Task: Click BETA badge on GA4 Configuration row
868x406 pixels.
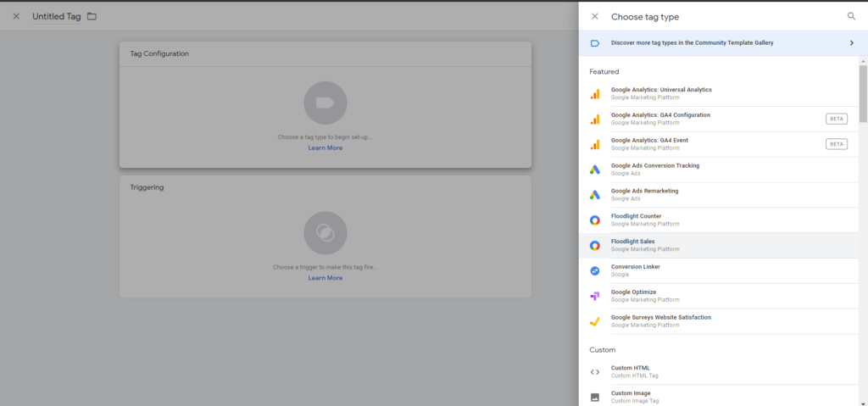Action: pos(837,119)
